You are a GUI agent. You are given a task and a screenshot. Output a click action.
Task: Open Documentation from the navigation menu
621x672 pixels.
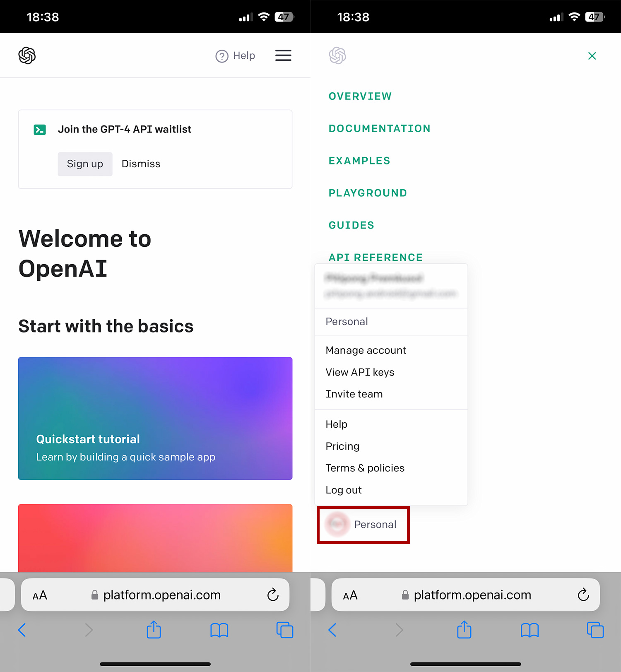point(379,128)
